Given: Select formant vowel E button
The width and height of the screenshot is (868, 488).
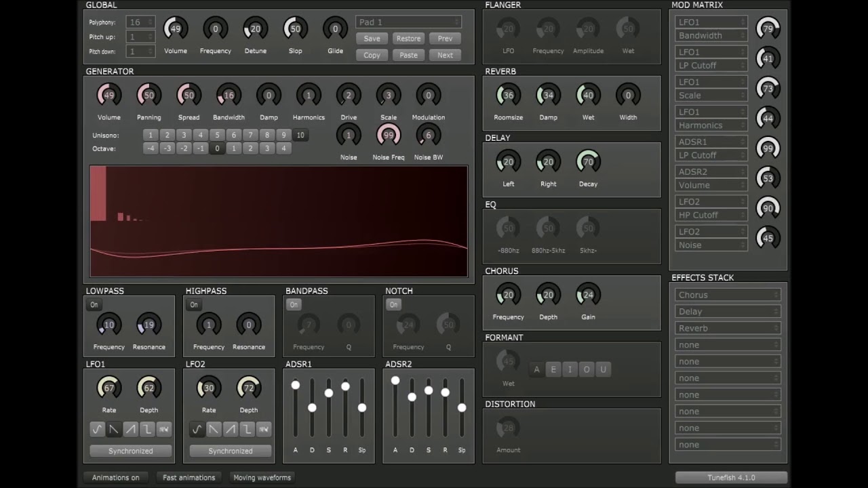Looking at the screenshot, I should (553, 369).
